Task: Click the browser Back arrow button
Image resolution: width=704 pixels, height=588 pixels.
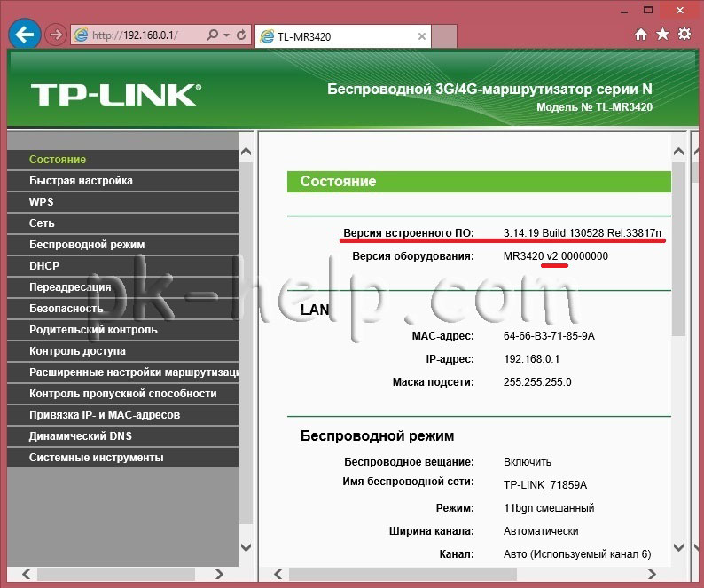Action: [x=25, y=34]
